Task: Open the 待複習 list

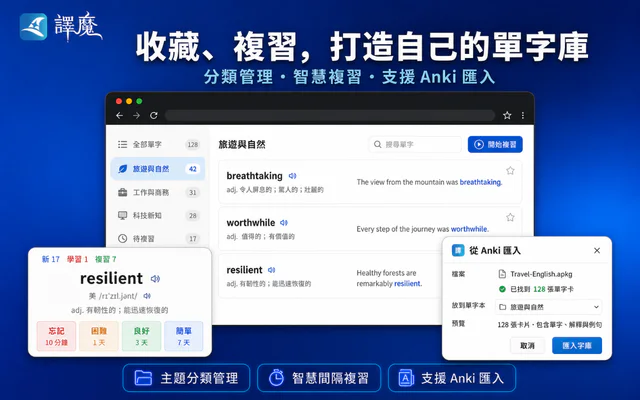Action: coord(158,238)
